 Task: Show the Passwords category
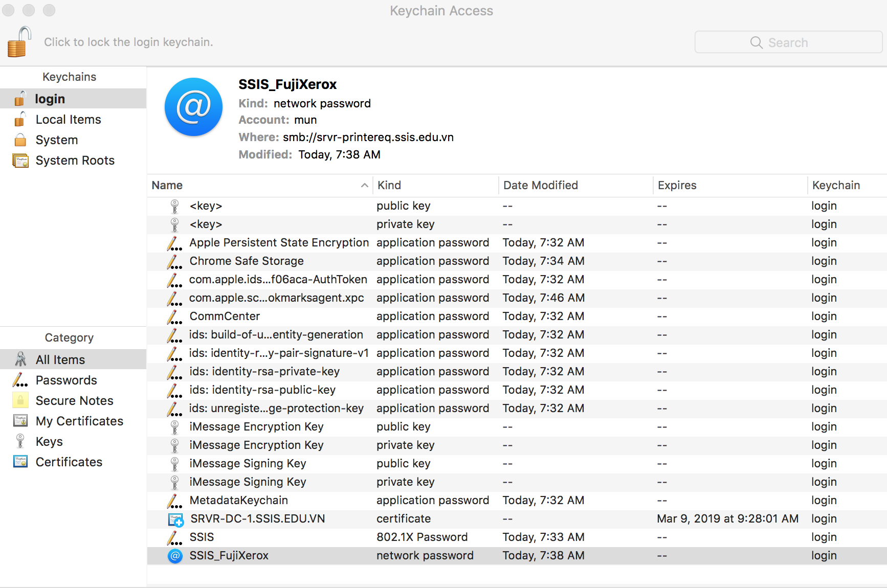click(66, 380)
